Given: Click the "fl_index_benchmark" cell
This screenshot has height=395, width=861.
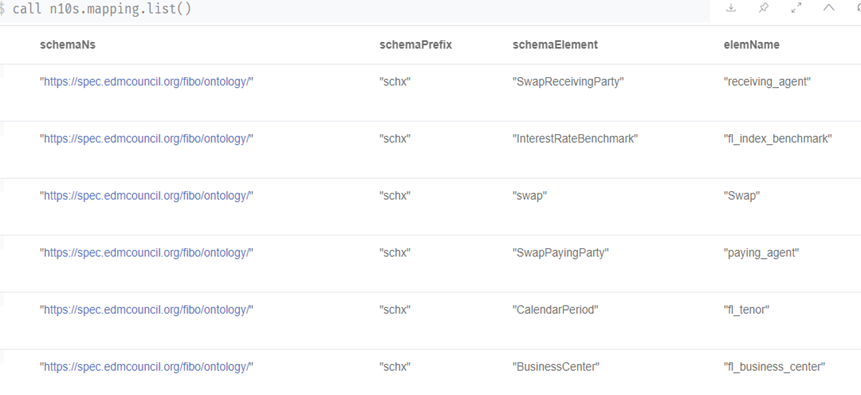Looking at the screenshot, I should pos(778,139).
